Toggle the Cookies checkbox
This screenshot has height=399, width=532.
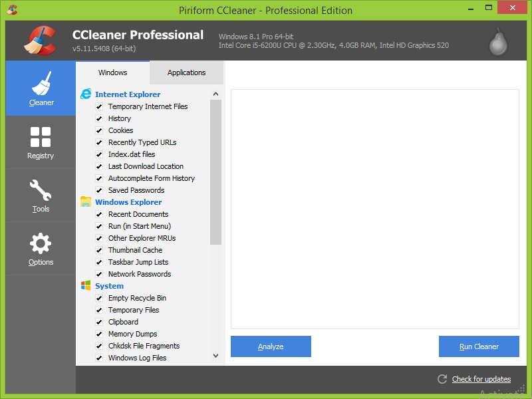point(99,130)
